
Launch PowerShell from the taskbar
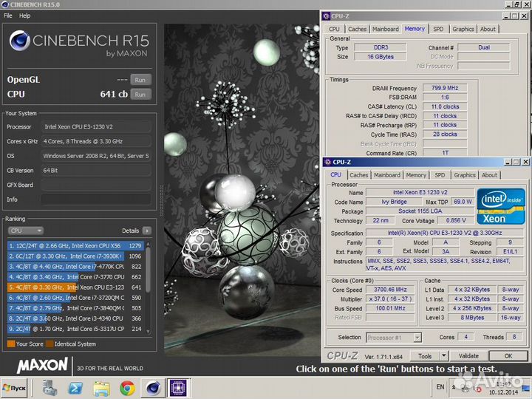coord(75,387)
